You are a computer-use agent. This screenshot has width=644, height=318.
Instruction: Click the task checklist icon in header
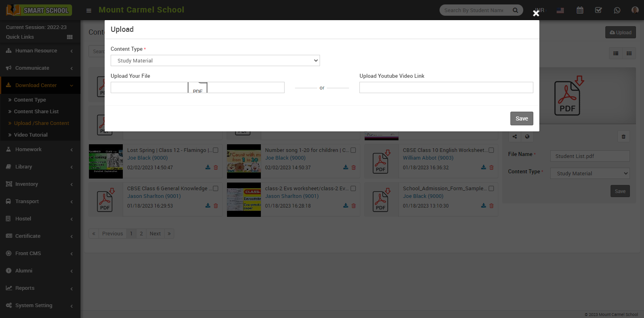point(598,10)
